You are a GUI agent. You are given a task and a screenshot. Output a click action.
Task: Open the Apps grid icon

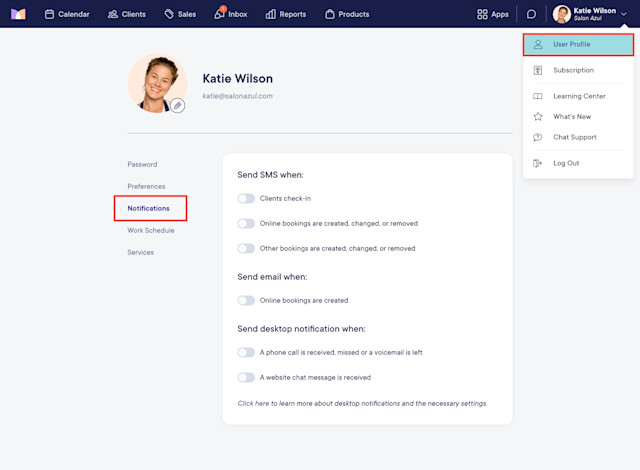click(x=482, y=14)
